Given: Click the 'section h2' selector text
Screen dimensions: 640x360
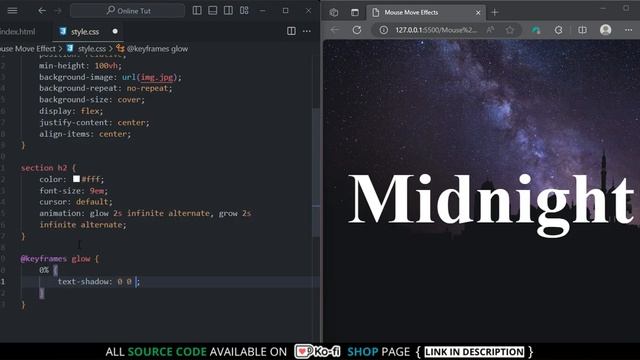Looking at the screenshot, I should [x=44, y=168].
